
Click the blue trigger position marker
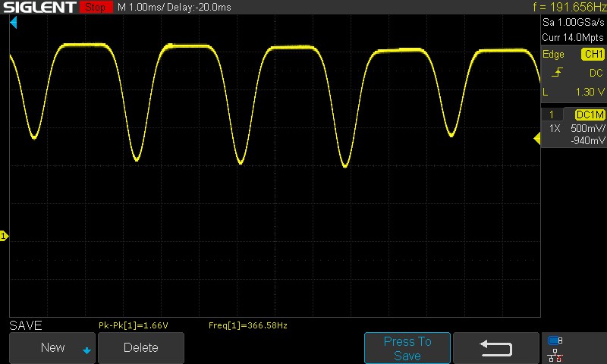(14, 23)
